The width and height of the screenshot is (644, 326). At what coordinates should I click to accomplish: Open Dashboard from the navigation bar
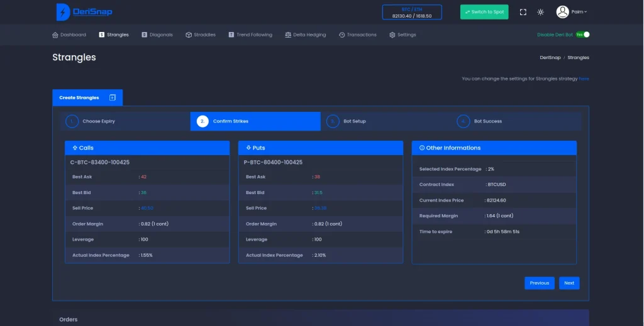pos(69,35)
